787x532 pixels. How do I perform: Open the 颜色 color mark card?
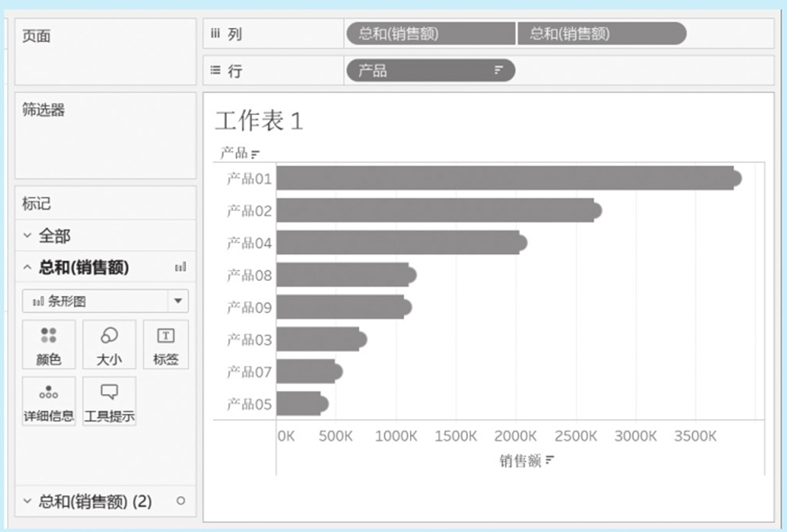click(x=49, y=345)
